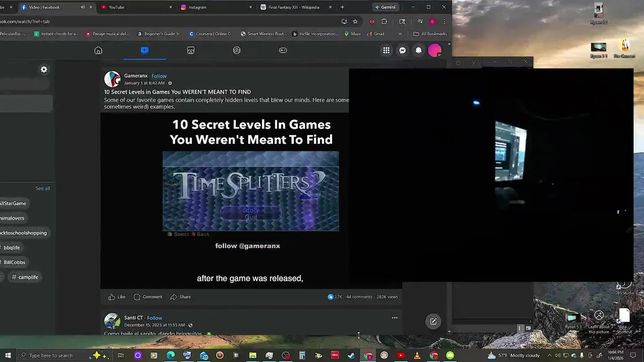Click the 2.7K reactions count
Viewport: 644px width, 362px height.
[335, 297]
